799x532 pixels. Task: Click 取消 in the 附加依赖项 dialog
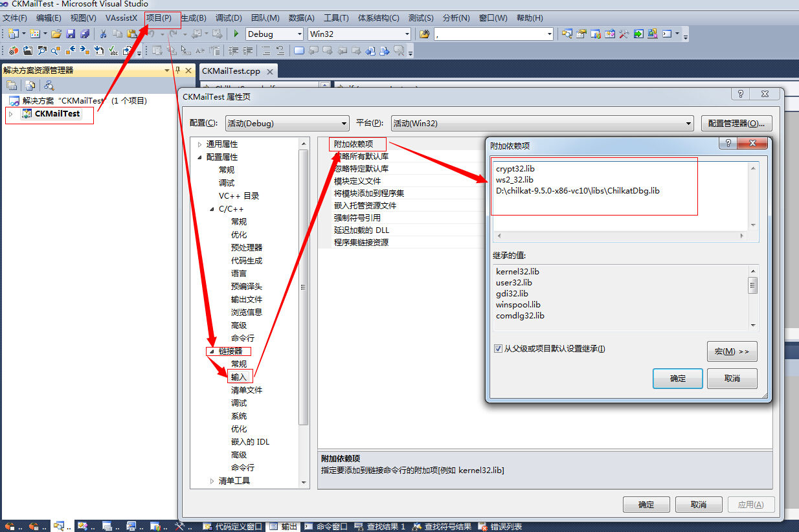(732, 379)
